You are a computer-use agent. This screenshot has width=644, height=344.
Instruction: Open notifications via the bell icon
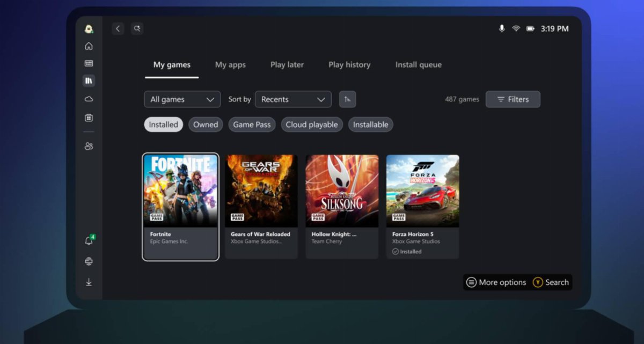tap(89, 241)
